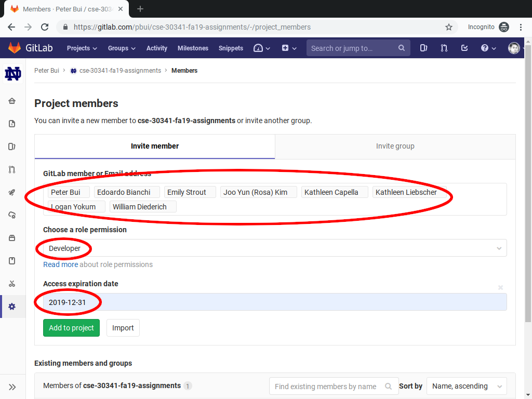
Task: Close the Members browser tab
Action: [x=121, y=9]
